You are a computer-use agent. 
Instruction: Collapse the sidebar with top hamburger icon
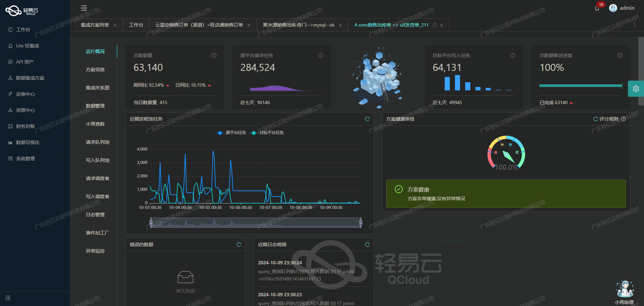[84, 8]
